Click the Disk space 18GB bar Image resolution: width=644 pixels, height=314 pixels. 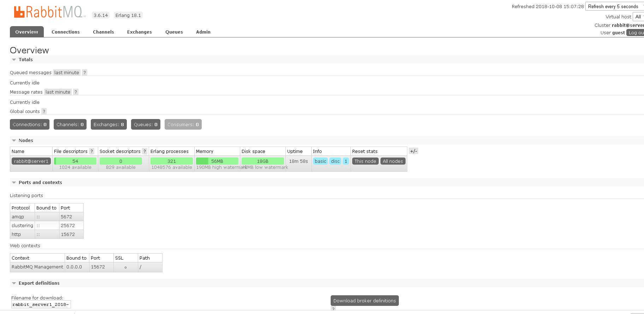pyautogui.click(x=263, y=161)
